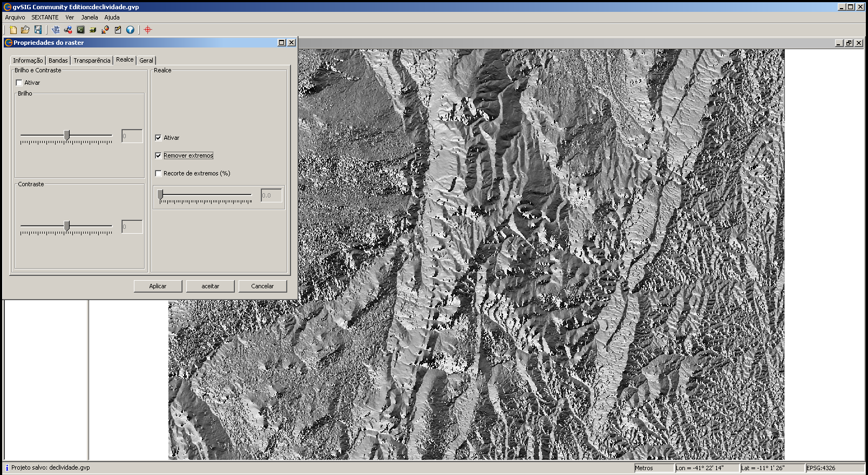
Task: Switch to the Bandas tab
Action: pos(58,60)
